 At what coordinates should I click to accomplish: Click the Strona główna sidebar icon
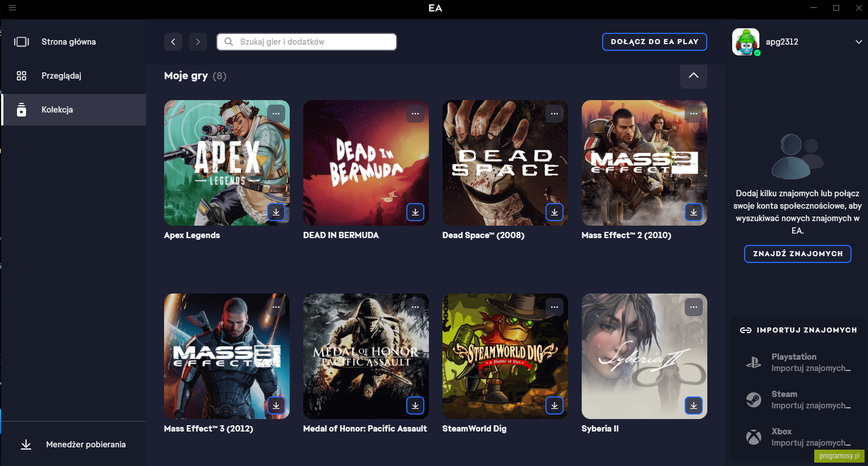[22, 42]
